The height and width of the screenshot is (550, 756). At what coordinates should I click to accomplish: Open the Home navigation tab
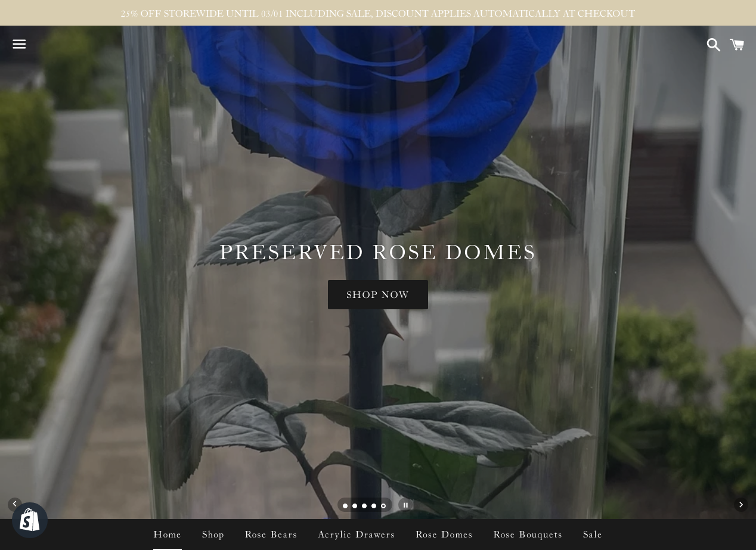[x=168, y=535]
